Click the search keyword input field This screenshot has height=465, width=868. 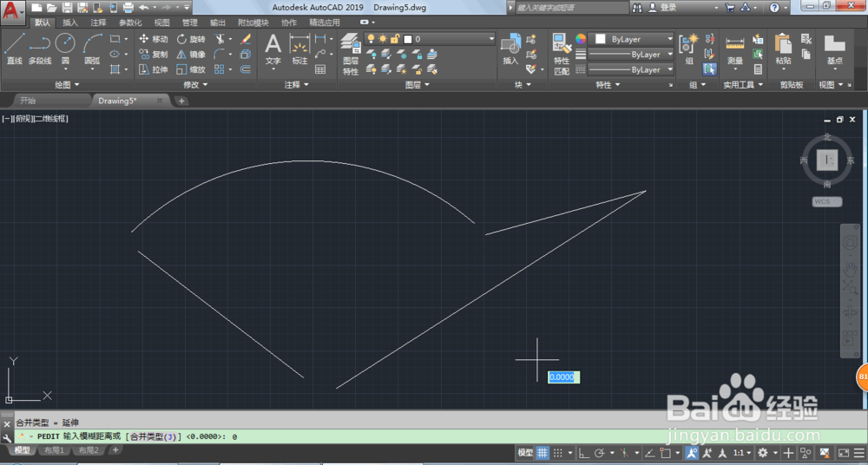pyautogui.click(x=571, y=7)
